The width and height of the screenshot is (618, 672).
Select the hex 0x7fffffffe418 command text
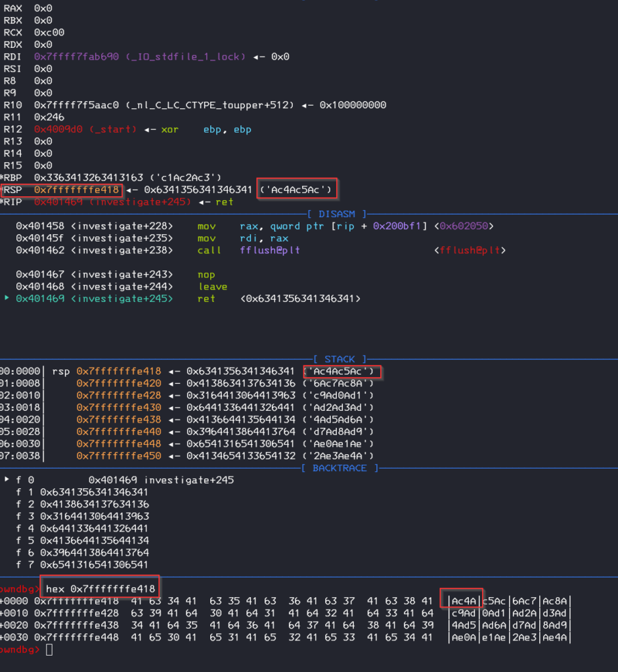click(99, 587)
